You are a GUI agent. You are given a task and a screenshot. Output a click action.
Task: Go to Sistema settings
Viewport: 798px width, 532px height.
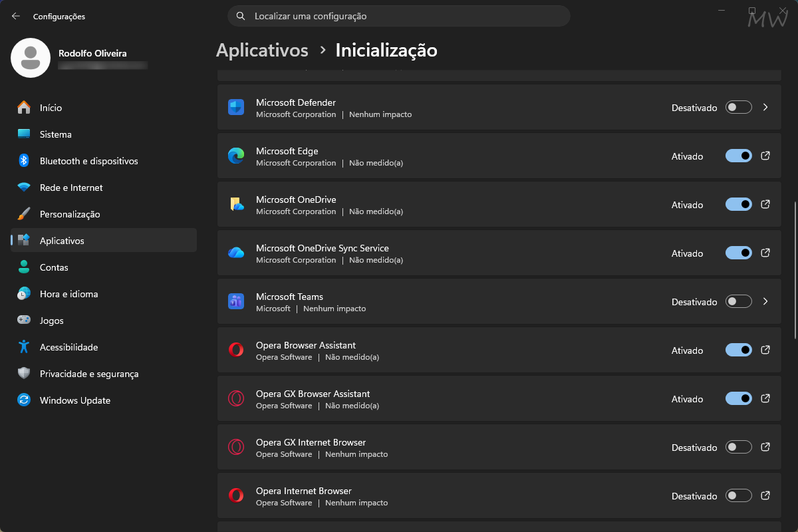pos(104,134)
